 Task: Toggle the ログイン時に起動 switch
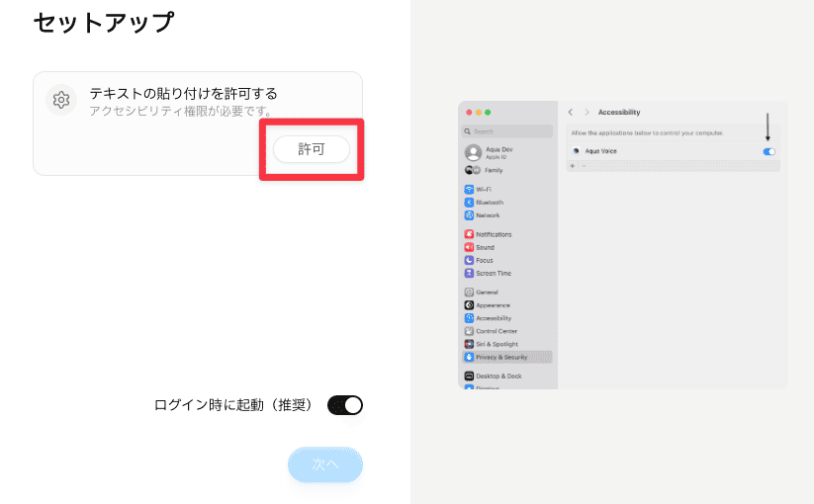pos(345,405)
